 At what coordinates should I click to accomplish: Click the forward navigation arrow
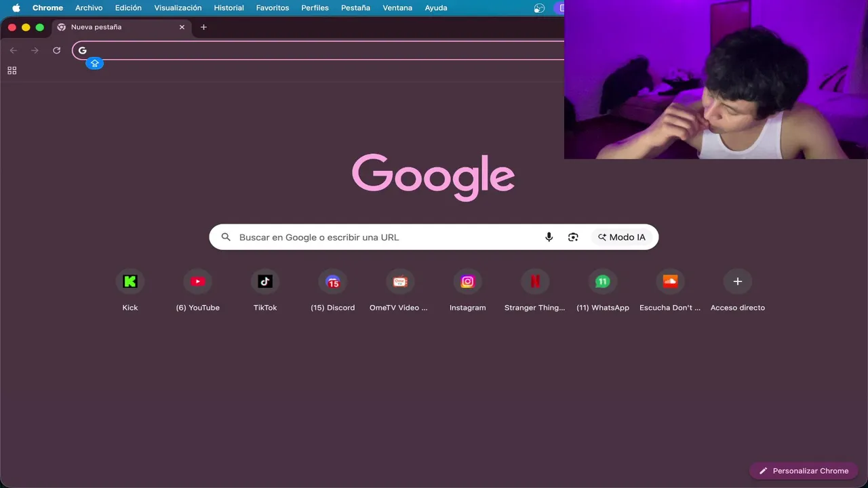click(x=35, y=50)
